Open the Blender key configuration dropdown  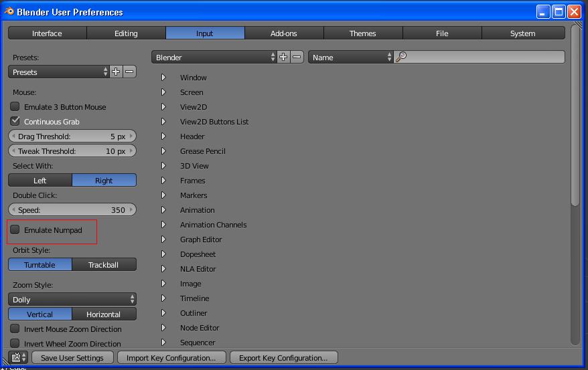tap(214, 58)
